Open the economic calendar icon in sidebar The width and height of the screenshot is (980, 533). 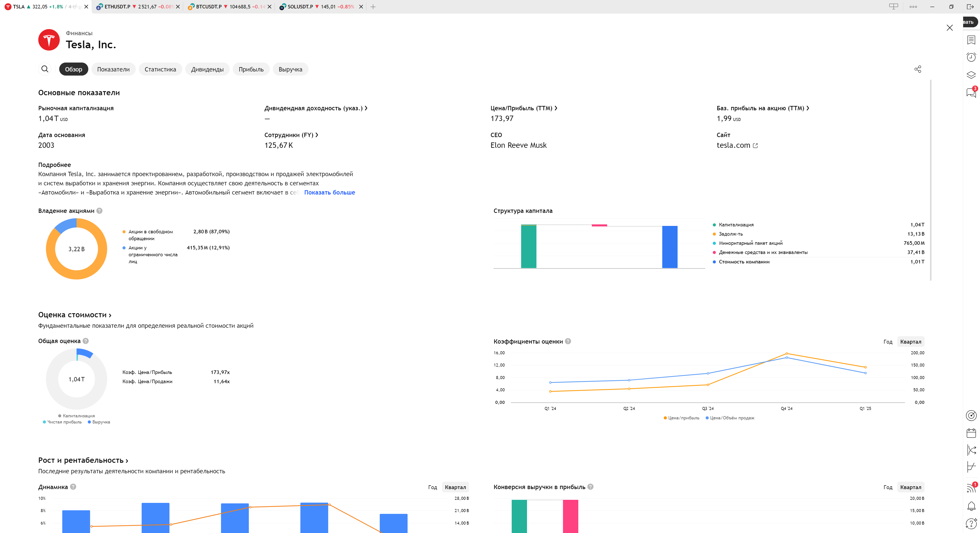[971, 433]
